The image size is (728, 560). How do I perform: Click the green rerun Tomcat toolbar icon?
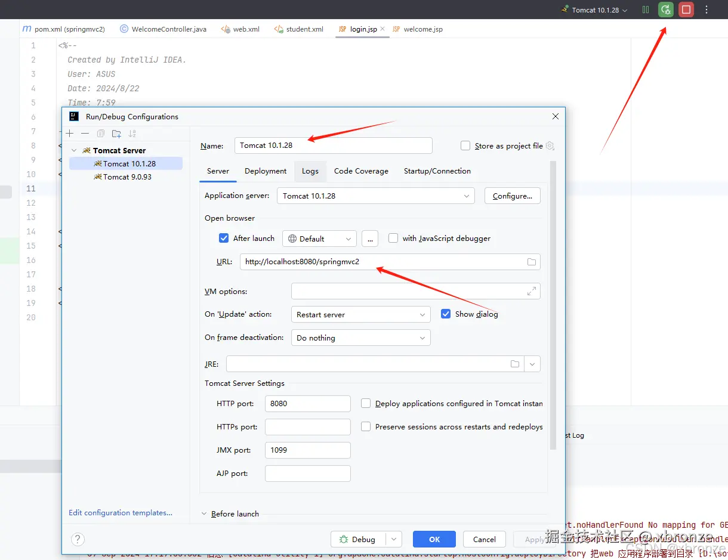666,10
